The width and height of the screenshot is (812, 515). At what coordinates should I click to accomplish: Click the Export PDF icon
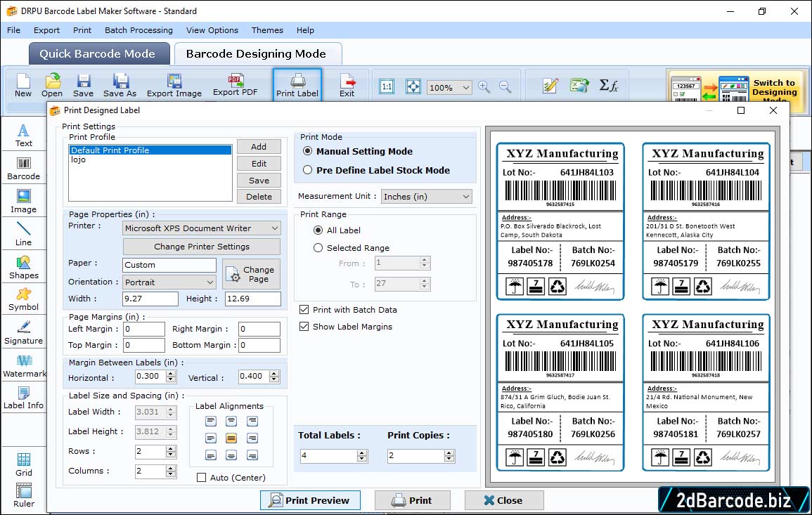coord(235,86)
